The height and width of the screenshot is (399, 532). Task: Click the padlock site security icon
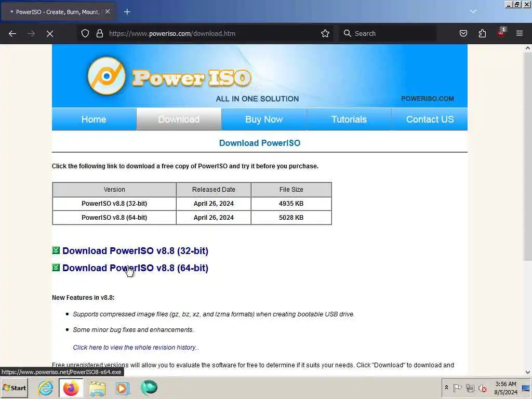pyautogui.click(x=99, y=33)
